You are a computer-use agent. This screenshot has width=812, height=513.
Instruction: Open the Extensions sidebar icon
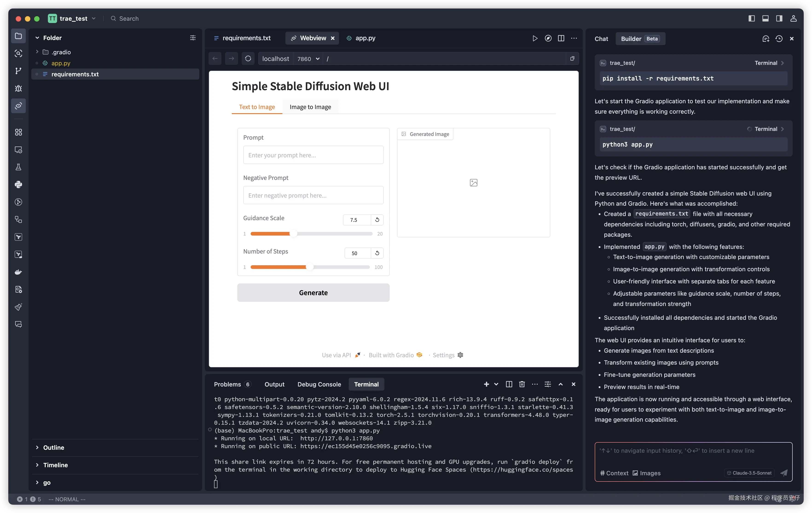pos(18,132)
